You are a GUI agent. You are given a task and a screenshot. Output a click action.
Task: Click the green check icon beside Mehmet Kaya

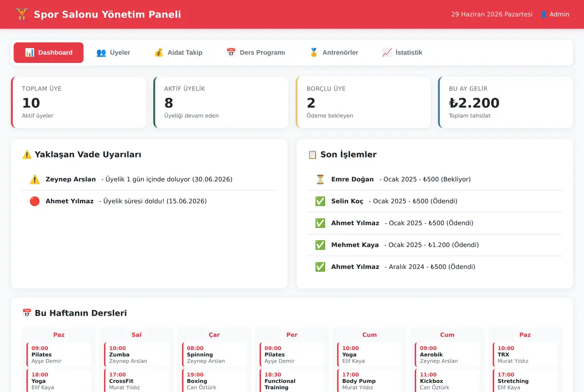pyautogui.click(x=320, y=245)
